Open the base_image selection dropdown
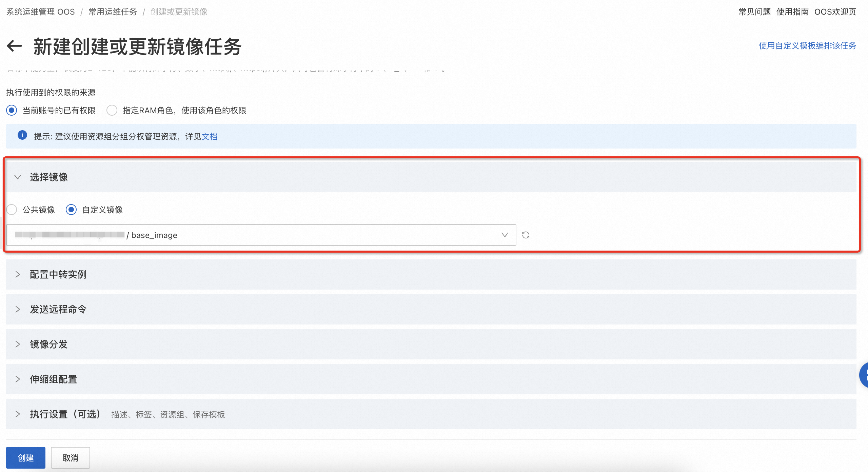 click(261, 235)
